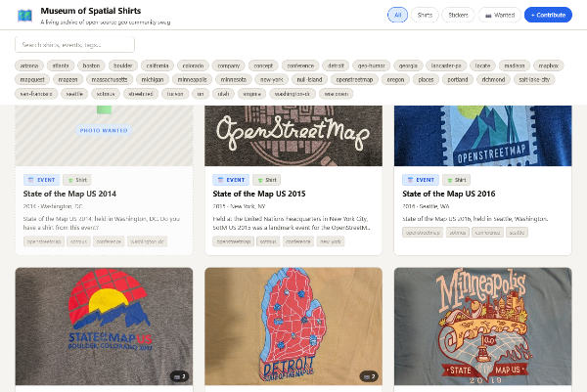Open the Detroit State of the Map shirt photo
Screen dimensions: 587x392
(293, 327)
